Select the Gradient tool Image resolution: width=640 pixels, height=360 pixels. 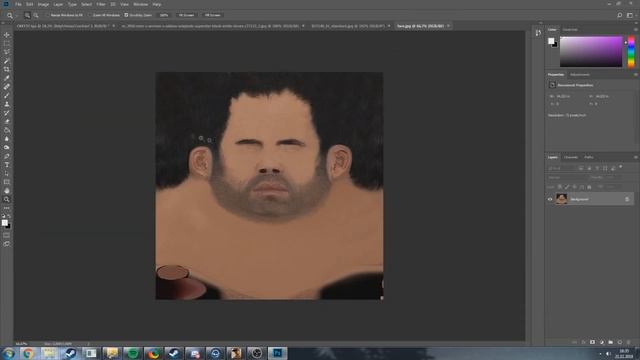pos(7,130)
